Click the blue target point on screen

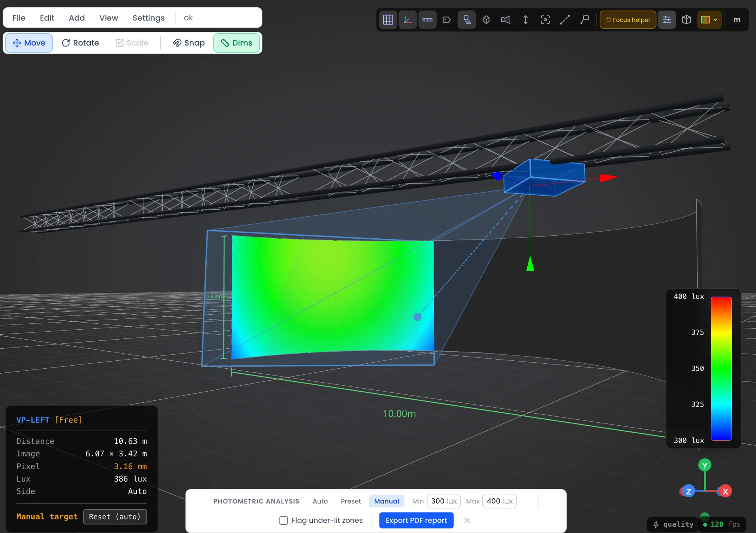(x=417, y=317)
